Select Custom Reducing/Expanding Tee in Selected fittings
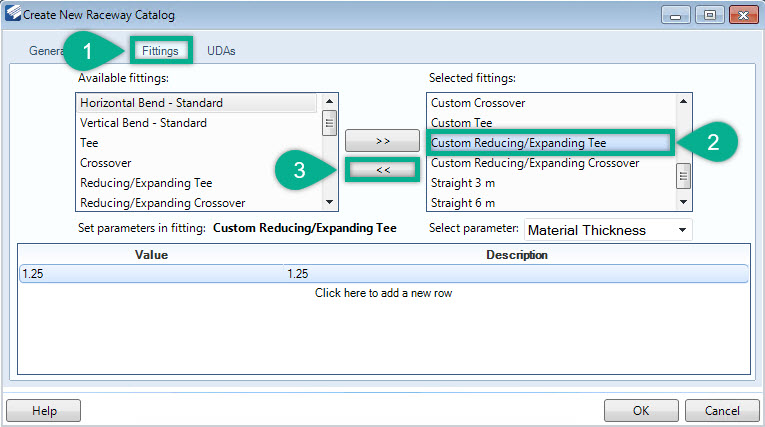The width and height of the screenshot is (765, 427). [550, 143]
